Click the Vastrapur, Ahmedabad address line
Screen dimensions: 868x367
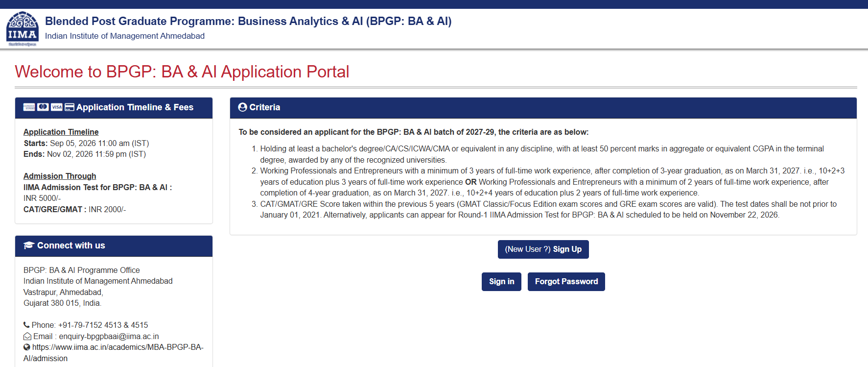[x=63, y=292]
